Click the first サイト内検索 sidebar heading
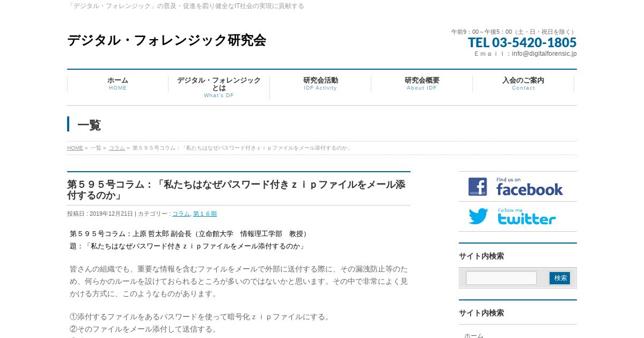This screenshot has width=644, height=338. click(481, 256)
